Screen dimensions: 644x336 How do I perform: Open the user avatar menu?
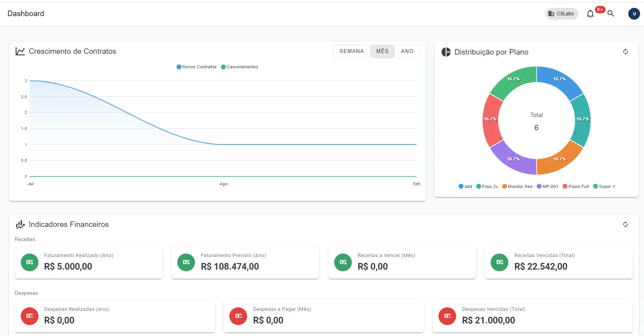pyautogui.click(x=634, y=14)
